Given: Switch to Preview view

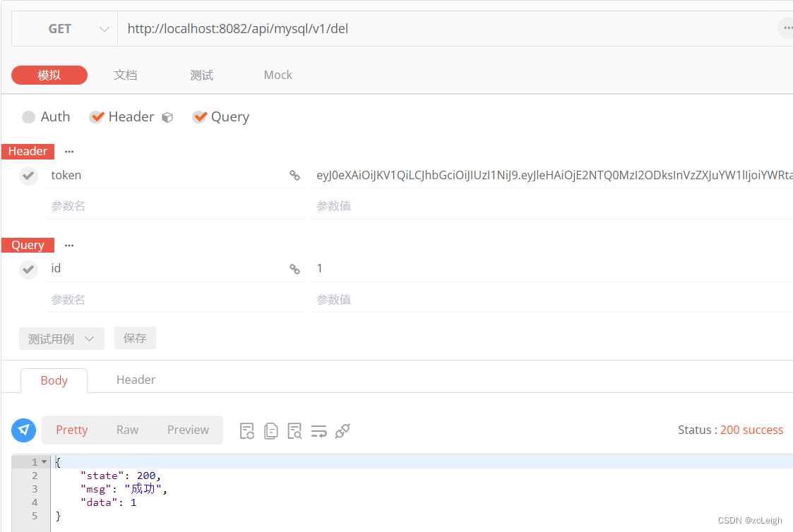Looking at the screenshot, I should point(188,430).
